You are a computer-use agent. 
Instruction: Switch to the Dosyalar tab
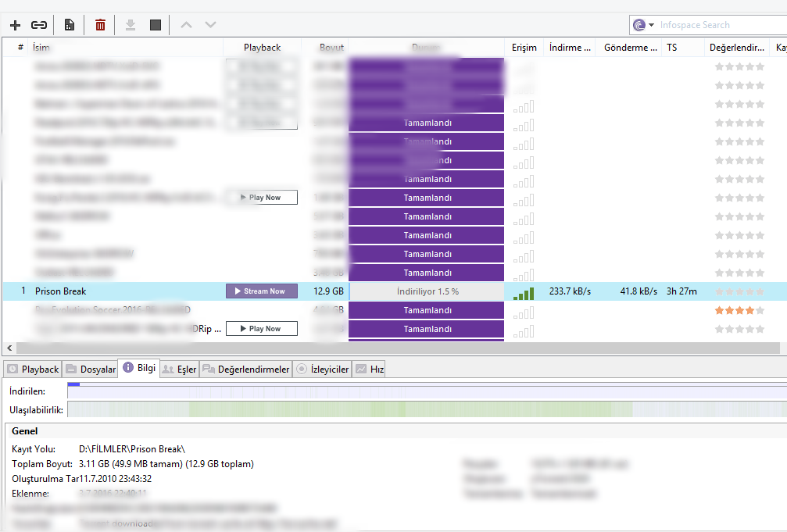(91, 370)
